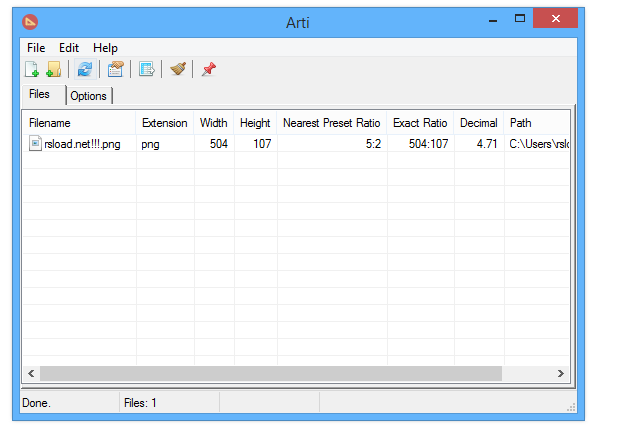Maximize the Arti window
Screen dimensions: 620x441
[x=520, y=19]
